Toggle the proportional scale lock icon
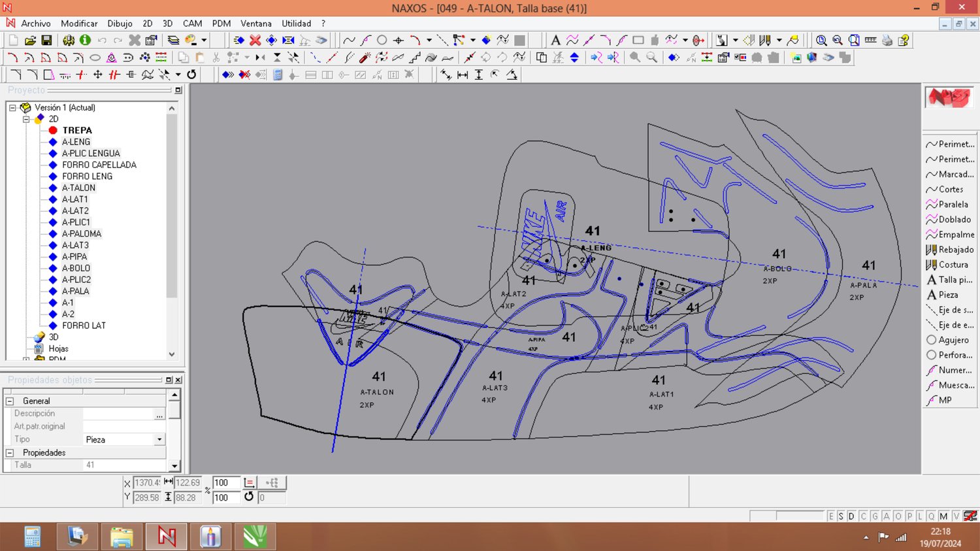This screenshot has width=980, height=551. 249,482
